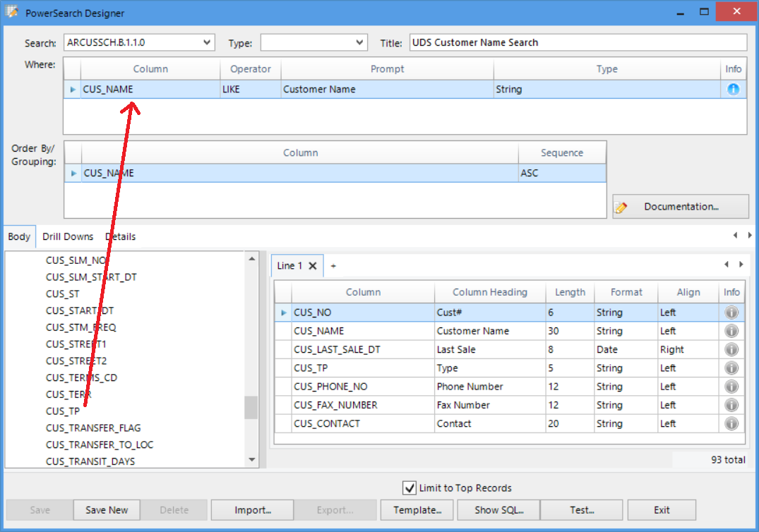Click info icon in the CUS_CONTACT row
This screenshot has width=759, height=532.
pos(731,424)
